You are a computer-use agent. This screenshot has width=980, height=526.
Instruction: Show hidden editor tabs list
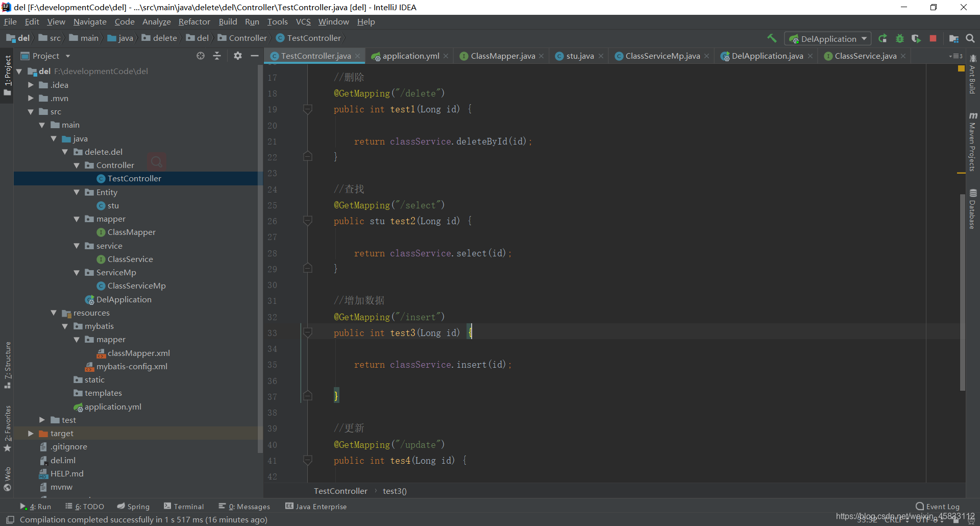(955, 56)
